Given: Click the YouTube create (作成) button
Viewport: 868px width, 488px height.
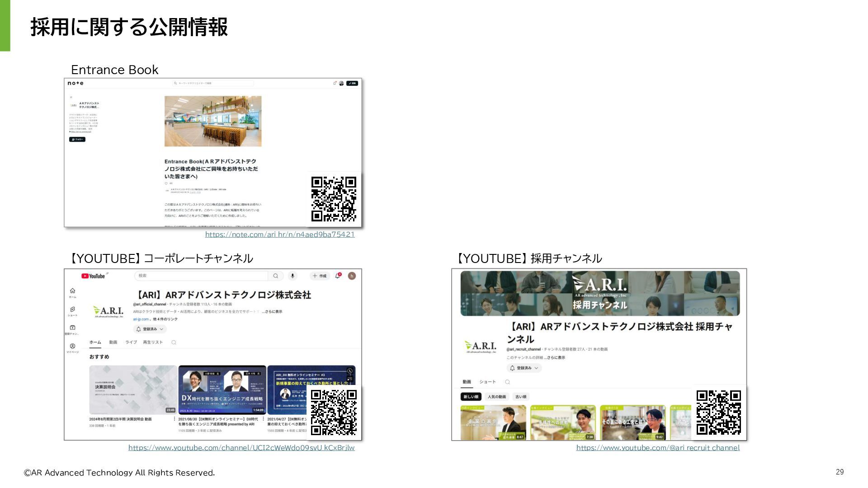Looking at the screenshot, I should (x=320, y=276).
